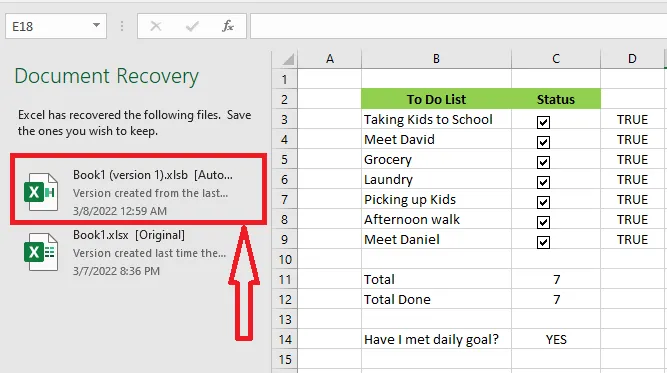Image resolution: width=667 pixels, height=373 pixels.
Task: Select row 10 header
Action: pos(285,259)
